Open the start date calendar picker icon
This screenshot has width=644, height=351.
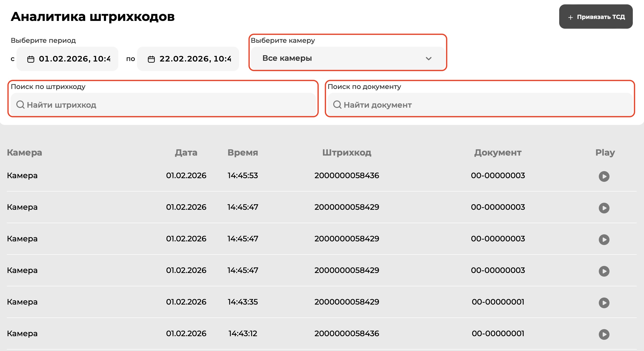coord(31,59)
